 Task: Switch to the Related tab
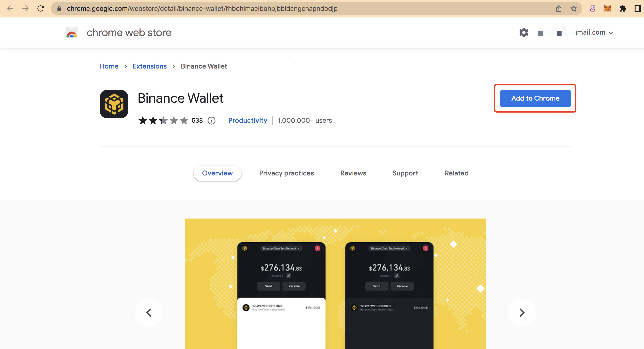pos(457,173)
